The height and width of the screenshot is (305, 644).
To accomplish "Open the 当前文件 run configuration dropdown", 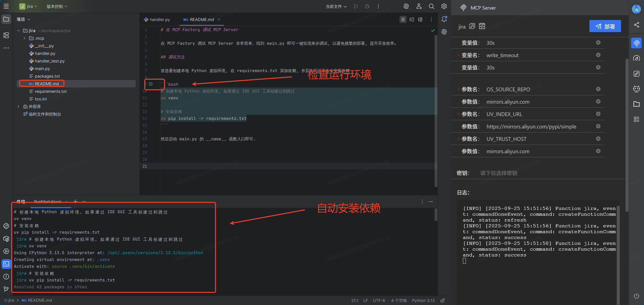I will (x=336, y=6).
